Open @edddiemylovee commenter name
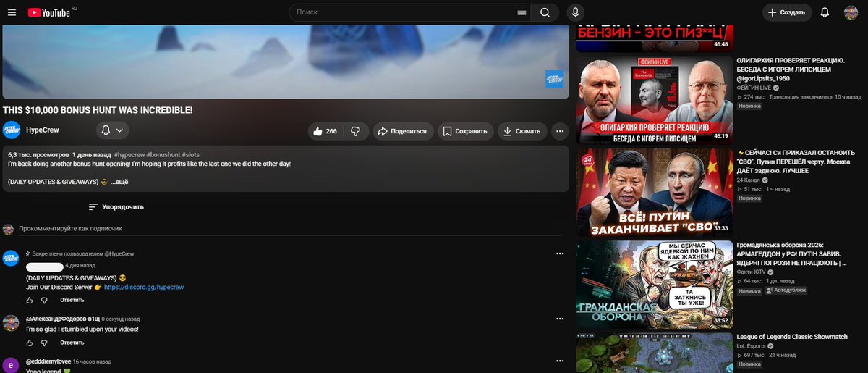 point(48,361)
